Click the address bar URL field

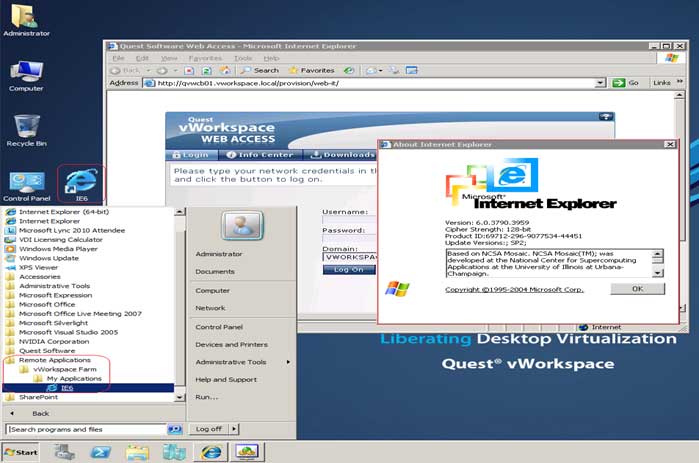point(374,83)
